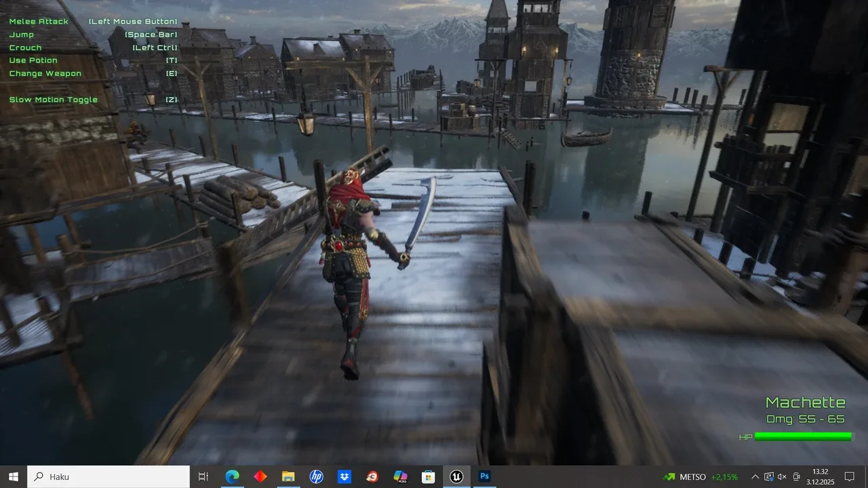Open the Dropbox taskbar icon
Image resolution: width=868 pixels, height=488 pixels.
pos(344,476)
